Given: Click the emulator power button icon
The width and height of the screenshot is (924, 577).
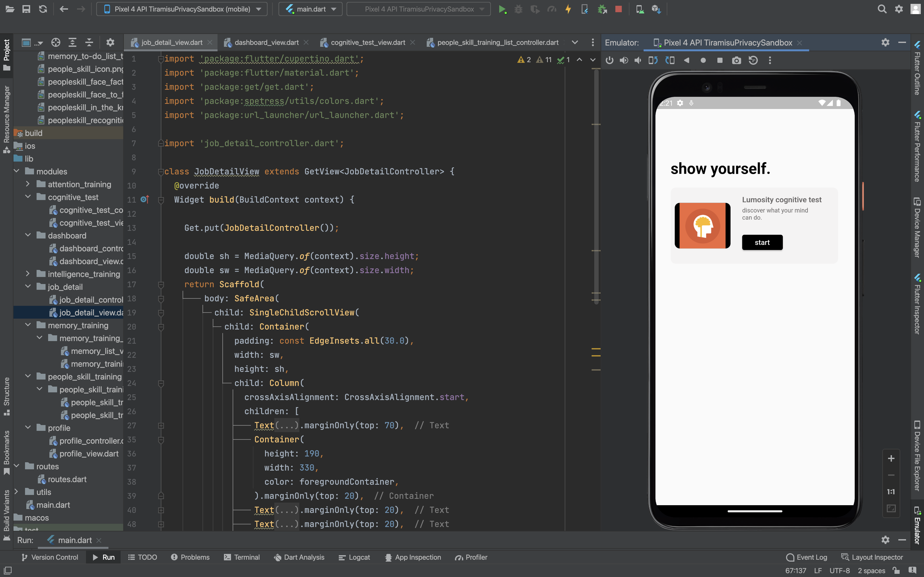Looking at the screenshot, I should click(609, 60).
